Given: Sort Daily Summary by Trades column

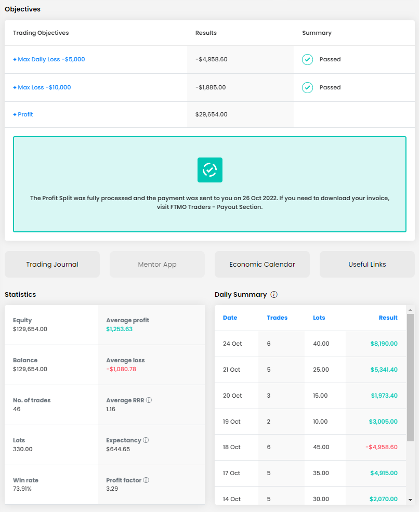Looking at the screenshot, I should pos(277,318).
